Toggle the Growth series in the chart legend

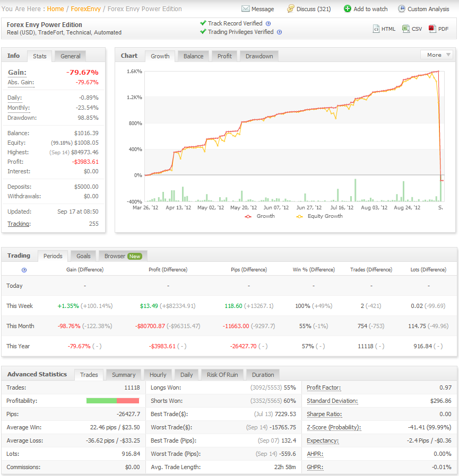tap(260, 216)
